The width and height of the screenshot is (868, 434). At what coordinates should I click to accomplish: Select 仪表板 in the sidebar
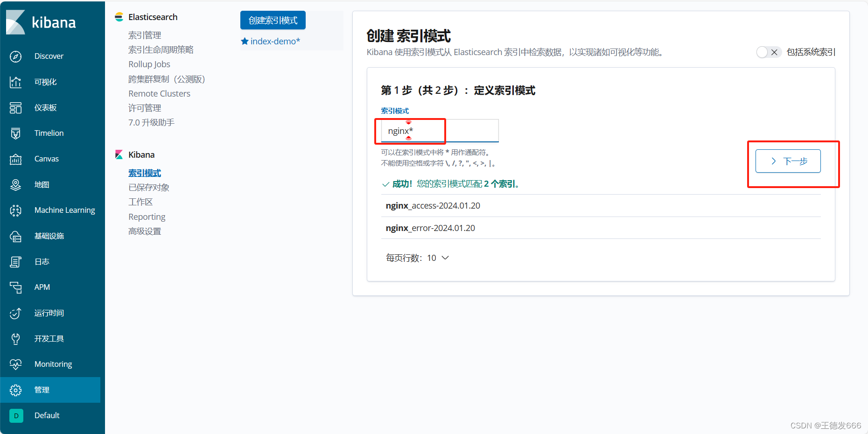(x=46, y=108)
